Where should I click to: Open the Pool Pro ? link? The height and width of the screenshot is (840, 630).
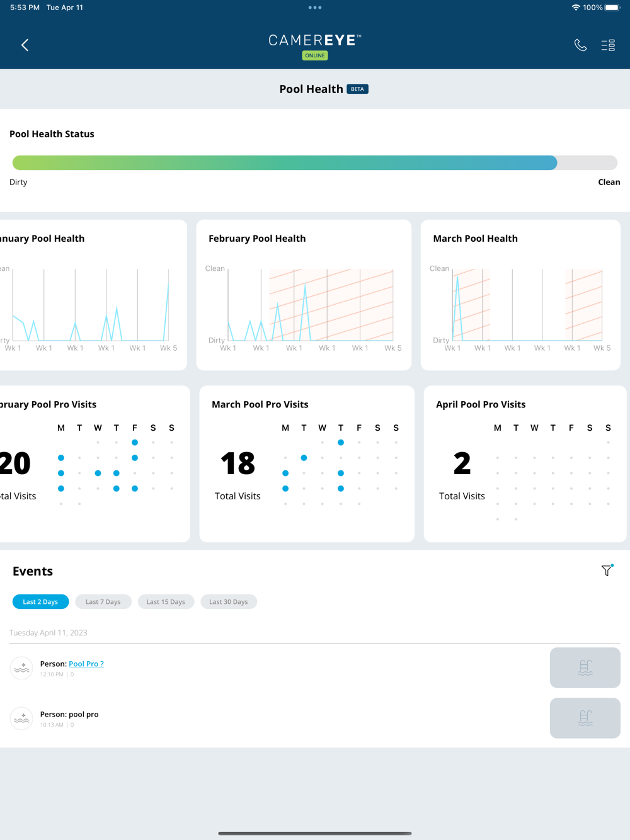coord(86,664)
